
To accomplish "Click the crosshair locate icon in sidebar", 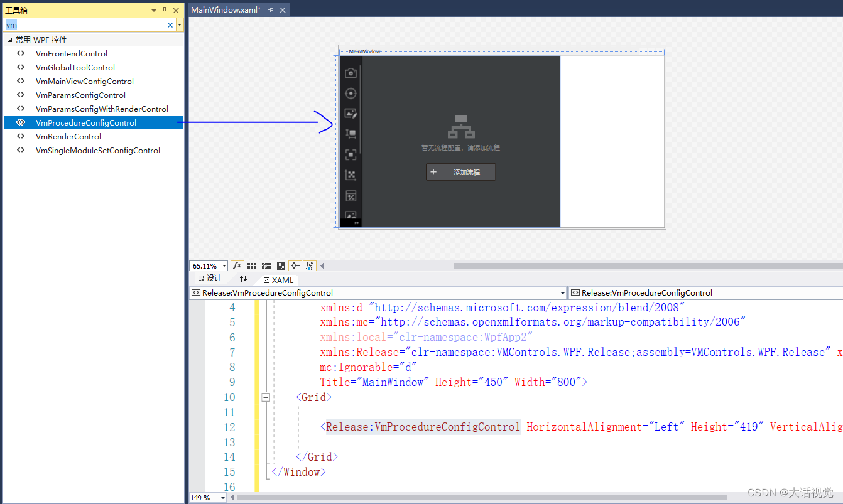I will [x=351, y=94].
